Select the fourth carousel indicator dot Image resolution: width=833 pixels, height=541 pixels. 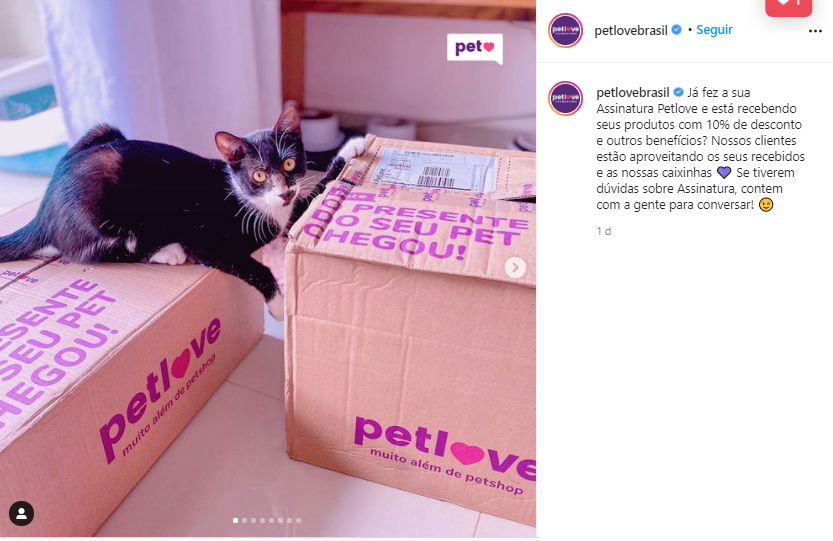tap(262, 520)
